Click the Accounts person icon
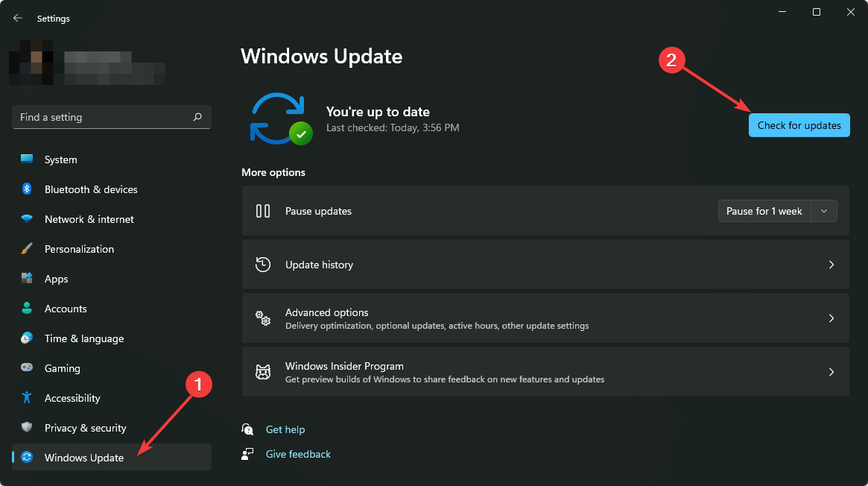The height and width of the screenshot is (486, 868). coord(25,308)
